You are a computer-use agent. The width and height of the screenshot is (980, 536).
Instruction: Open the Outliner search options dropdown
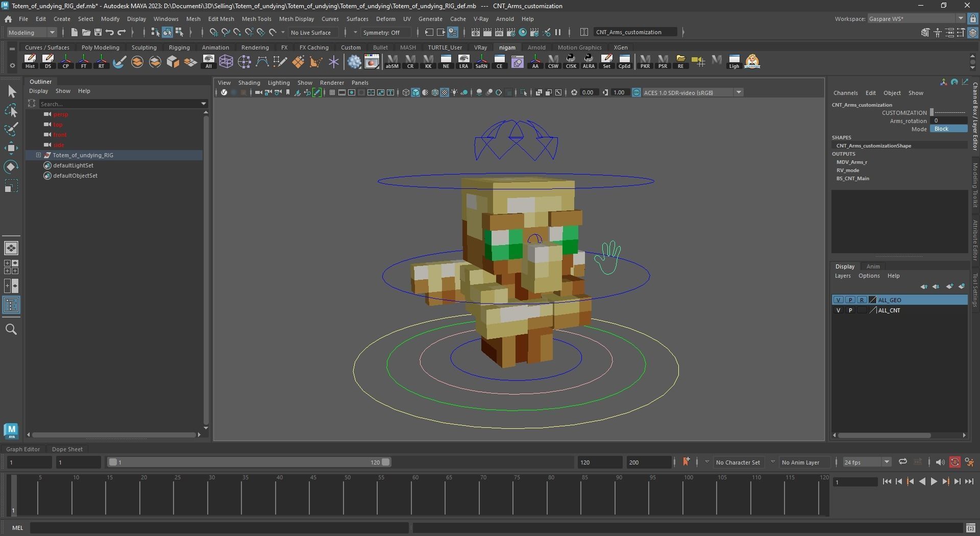click(x=204, y=104)
